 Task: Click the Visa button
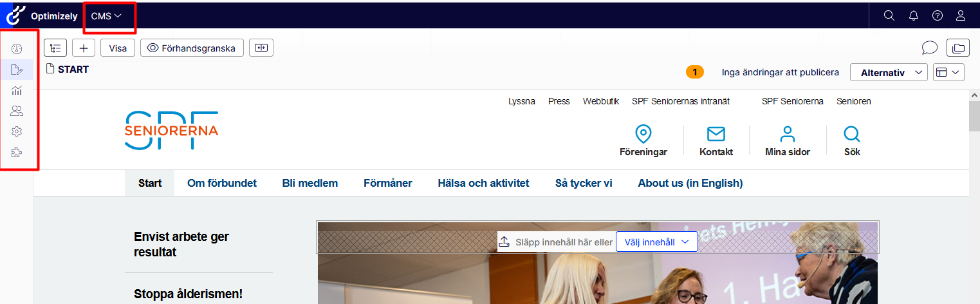tap(118, 48)
